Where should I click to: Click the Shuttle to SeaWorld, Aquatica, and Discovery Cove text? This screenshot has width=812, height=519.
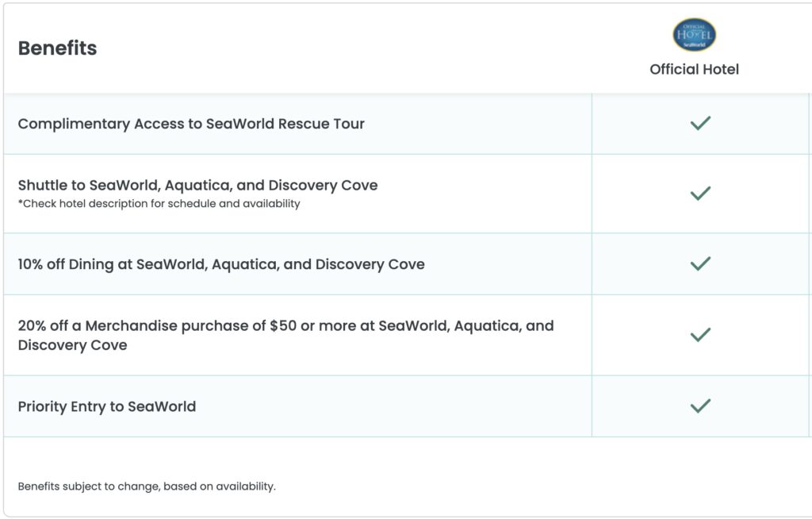pos(197,185)
